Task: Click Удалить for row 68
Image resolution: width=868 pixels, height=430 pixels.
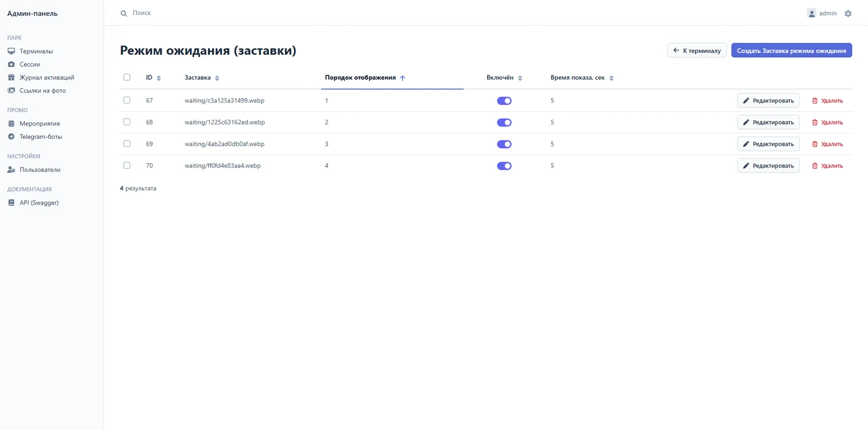Action: tap(827, 123)
